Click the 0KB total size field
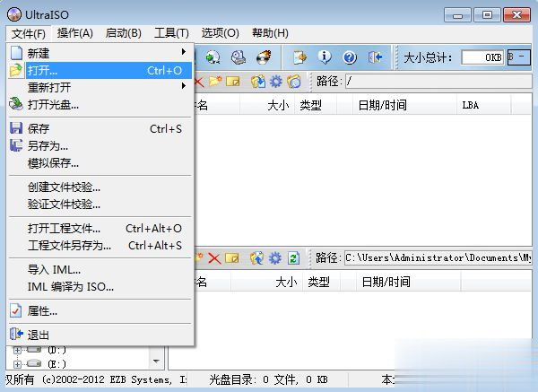 (482, 57)
